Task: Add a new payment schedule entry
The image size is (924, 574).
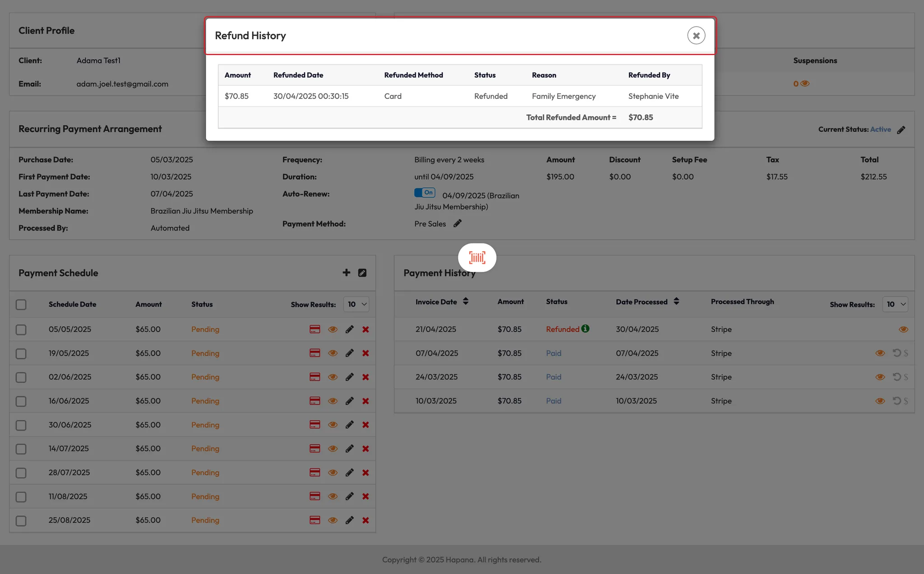Action: pos(346,273)
